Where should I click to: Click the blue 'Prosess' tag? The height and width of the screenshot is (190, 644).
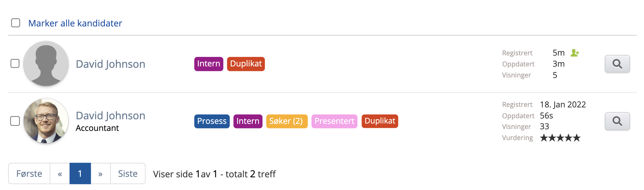(x=212, y=121)
